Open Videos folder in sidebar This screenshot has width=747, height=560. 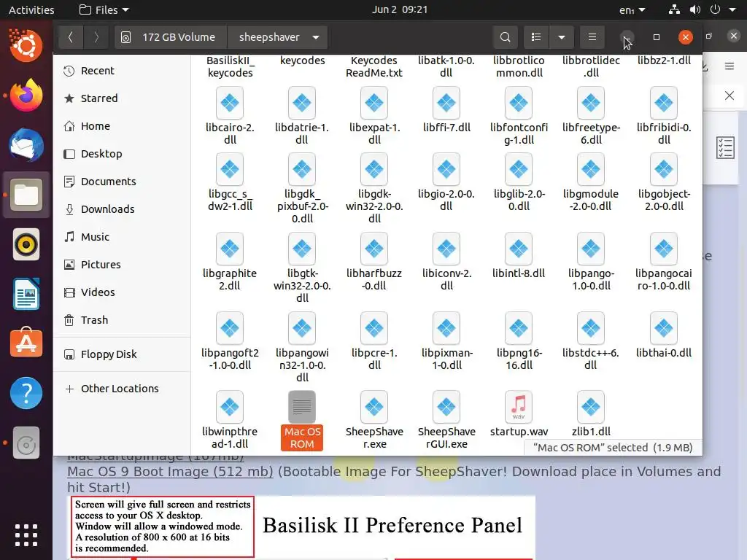point(122,292)
